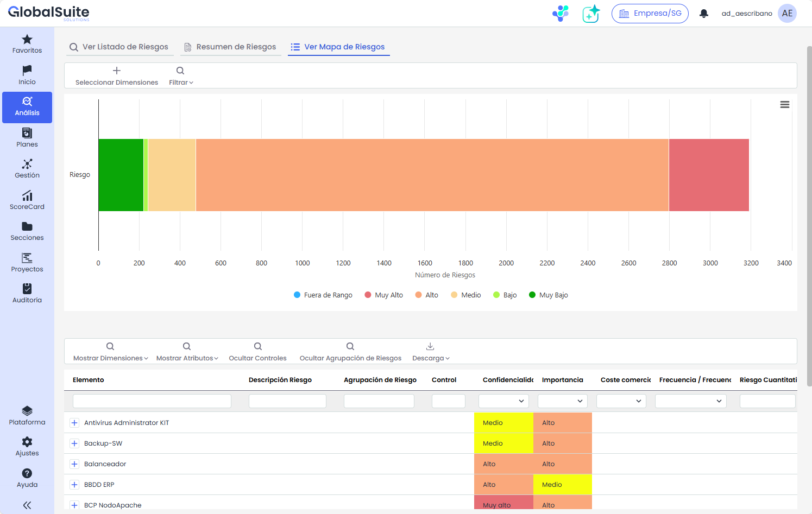Open Gestión in the sidebar

pyautogui.click(x=27, y=169)
